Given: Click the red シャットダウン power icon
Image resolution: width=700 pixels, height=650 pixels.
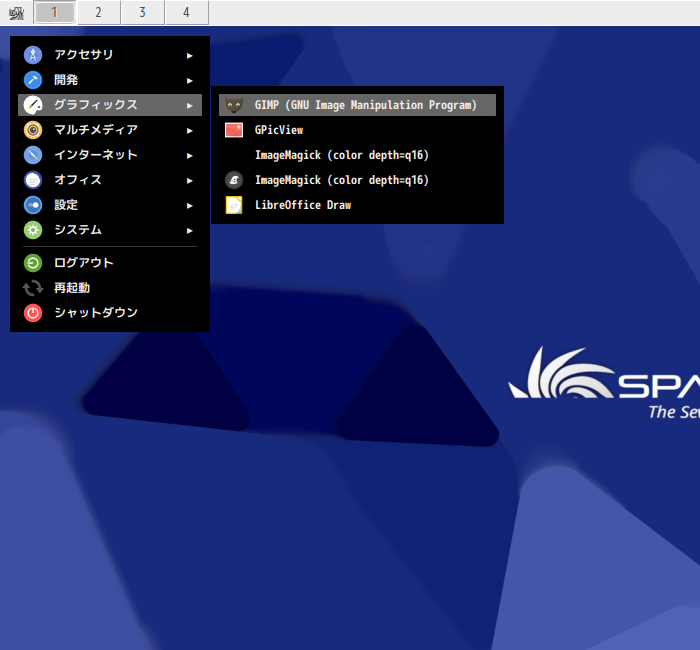Looking at the screenshot, I should click(x=33, y=313).
